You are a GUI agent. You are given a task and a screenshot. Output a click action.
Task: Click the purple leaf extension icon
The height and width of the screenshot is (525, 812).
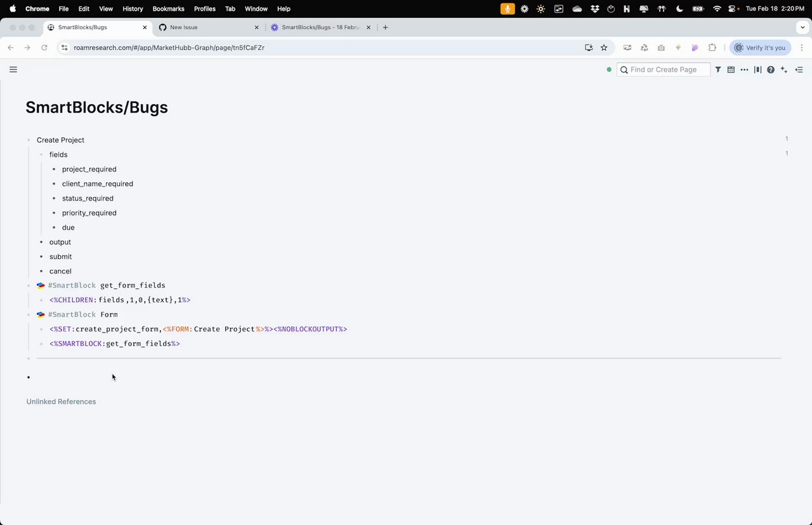pos(695,48)
